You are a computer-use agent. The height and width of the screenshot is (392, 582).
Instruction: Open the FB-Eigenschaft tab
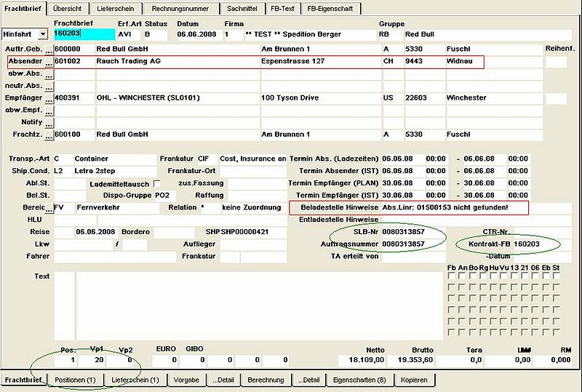pos(330,9)
